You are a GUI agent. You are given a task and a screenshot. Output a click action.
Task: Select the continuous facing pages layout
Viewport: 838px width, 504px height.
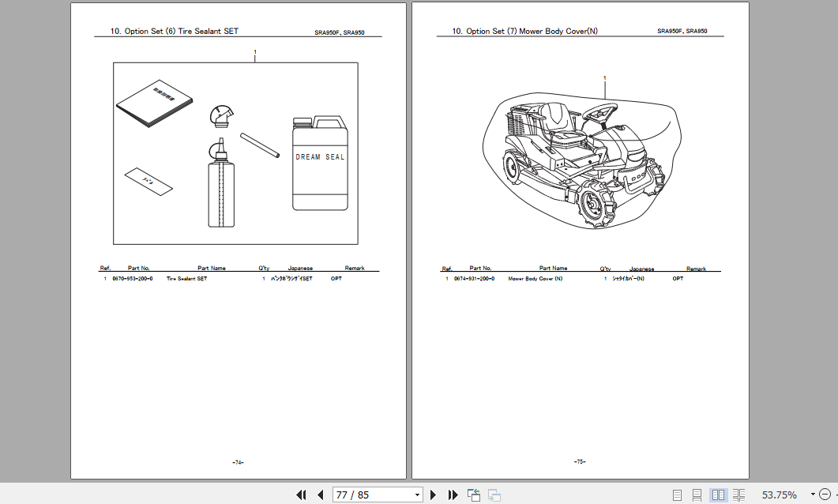pos(738,494)
